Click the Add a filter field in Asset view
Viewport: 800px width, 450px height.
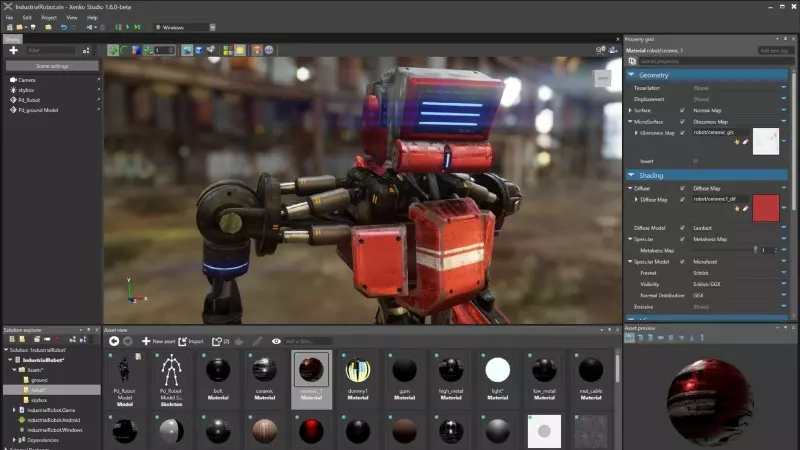pyautogui.click(x=308, y=341)
